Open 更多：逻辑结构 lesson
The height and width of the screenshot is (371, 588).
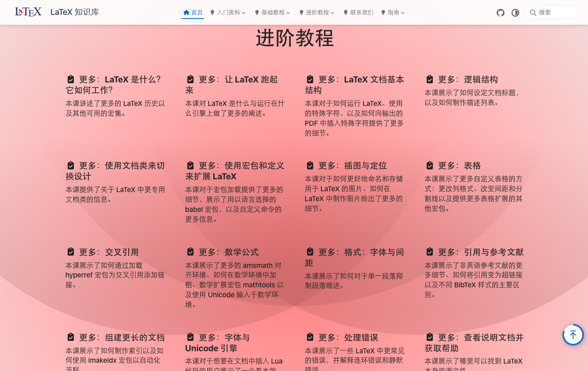pos(462,79)
